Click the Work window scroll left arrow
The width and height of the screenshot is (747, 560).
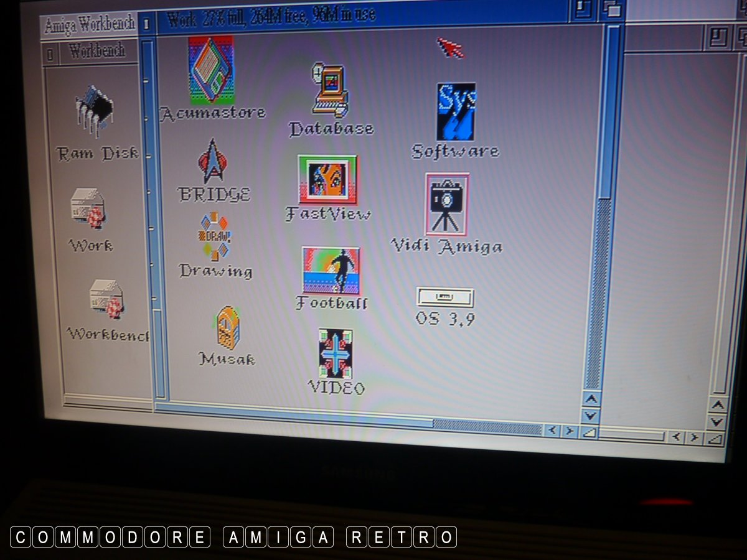[x=552, y=431]
